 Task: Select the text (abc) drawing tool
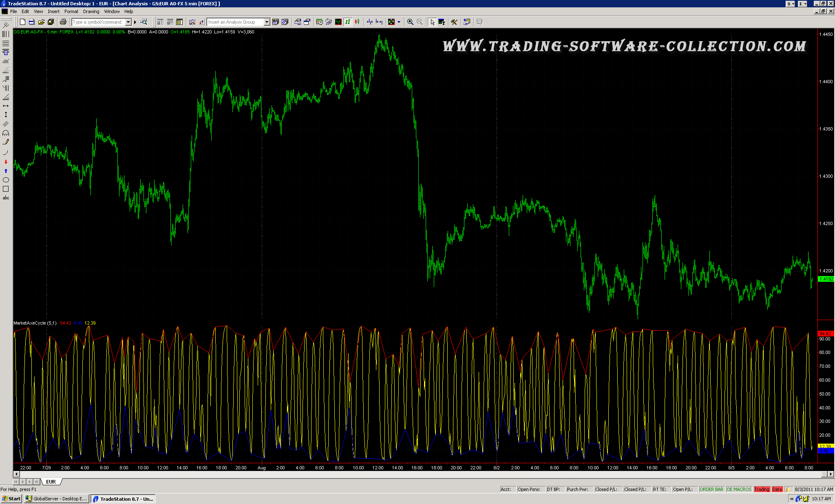[x=6, y=198]
